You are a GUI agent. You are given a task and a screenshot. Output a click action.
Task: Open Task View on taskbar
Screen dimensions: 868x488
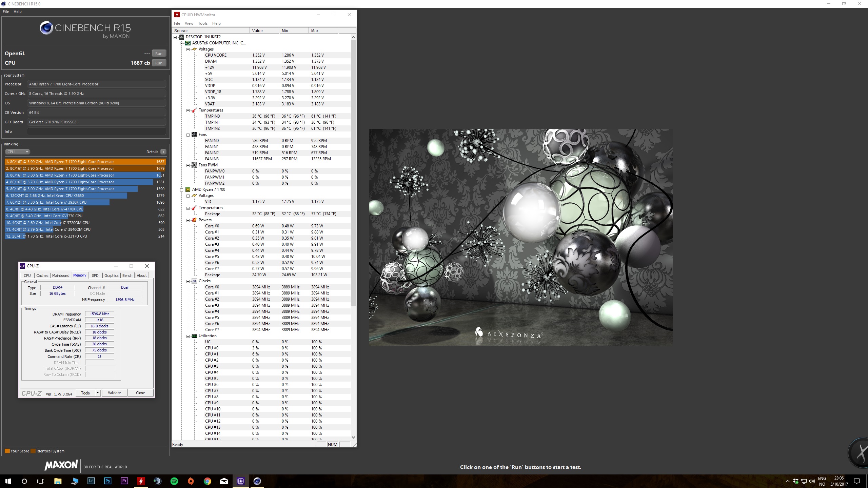[41, 481]
